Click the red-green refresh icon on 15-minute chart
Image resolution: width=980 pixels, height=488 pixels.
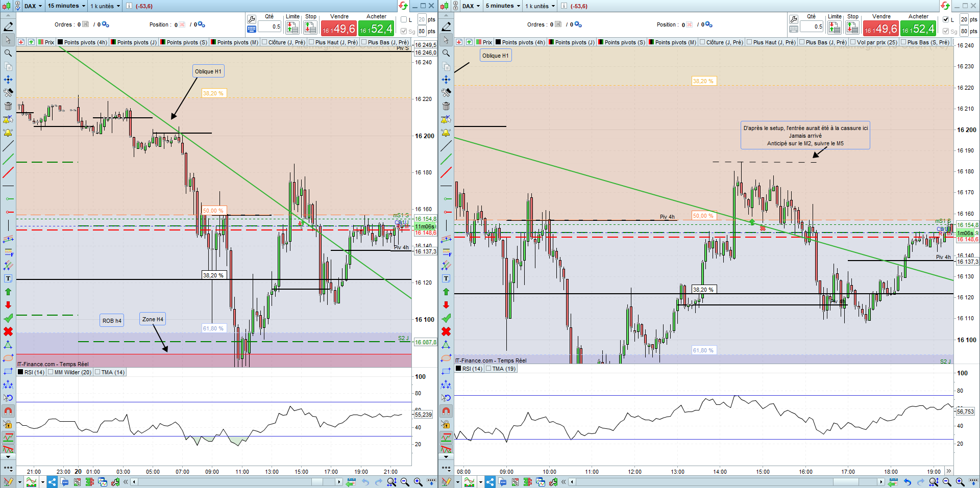403,6
